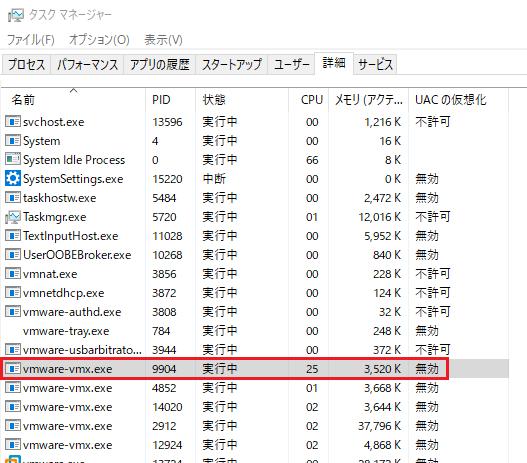Open the ファイル(F) menu
This screenshot has width=527, height=463.
click(31, 40)
